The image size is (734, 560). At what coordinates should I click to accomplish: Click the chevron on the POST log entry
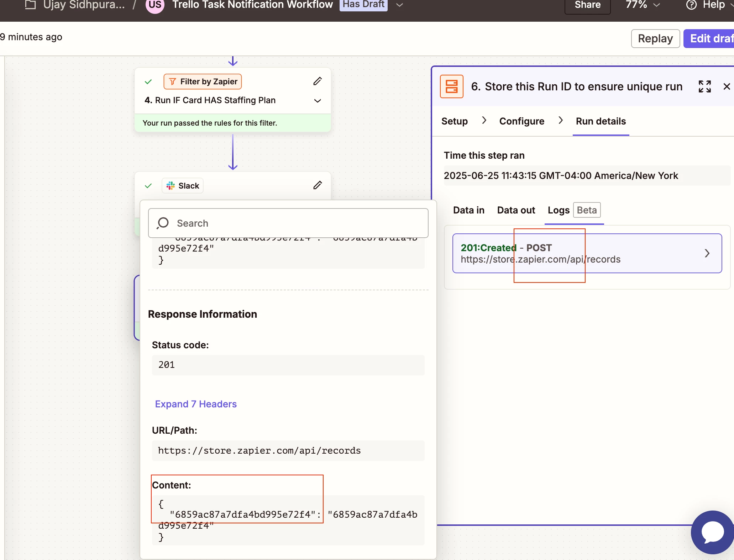click(707, 253)
